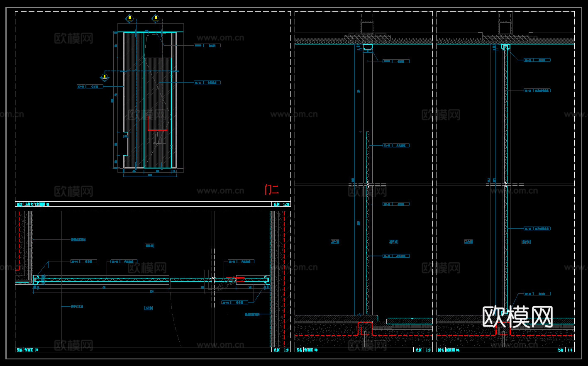The height and width of the screenshot is (366, 588).
Task: Select the boxed room label below the door in section 02
Action: 149,308
